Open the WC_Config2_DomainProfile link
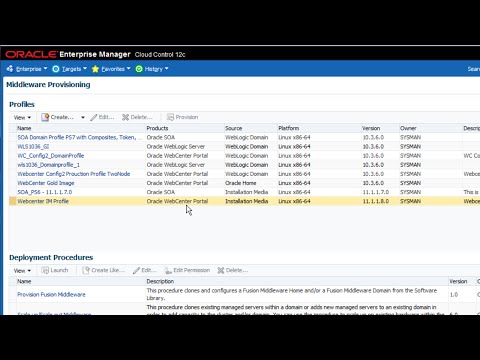Viewport: 480px width, 360px height. (x=51, y=156)
